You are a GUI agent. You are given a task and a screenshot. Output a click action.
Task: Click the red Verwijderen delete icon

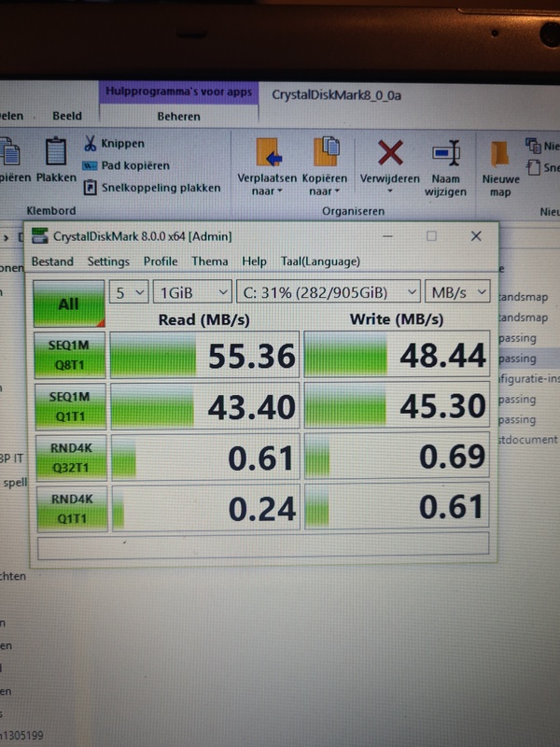390,153
